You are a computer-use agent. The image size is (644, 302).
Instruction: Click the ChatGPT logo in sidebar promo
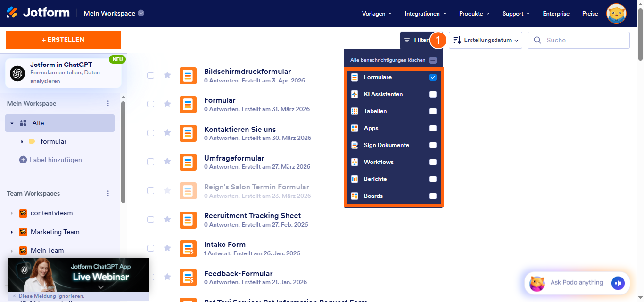(18, 73)
